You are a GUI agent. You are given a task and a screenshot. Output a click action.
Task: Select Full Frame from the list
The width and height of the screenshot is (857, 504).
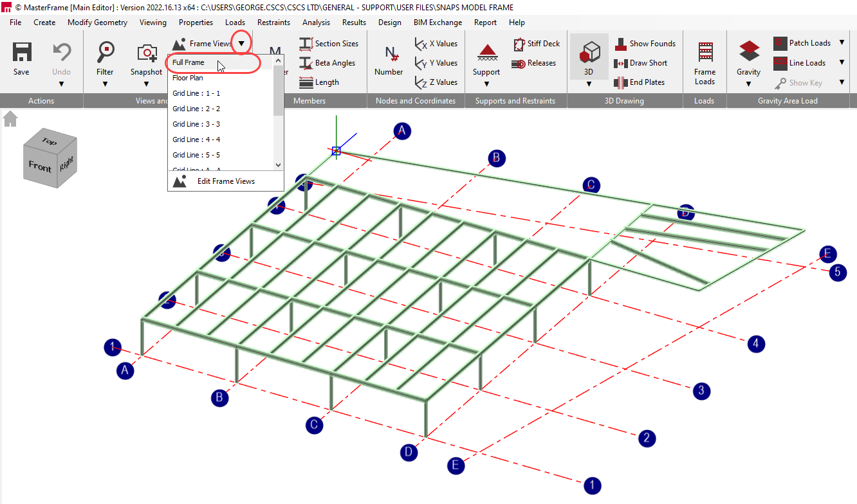pos(189,62)
